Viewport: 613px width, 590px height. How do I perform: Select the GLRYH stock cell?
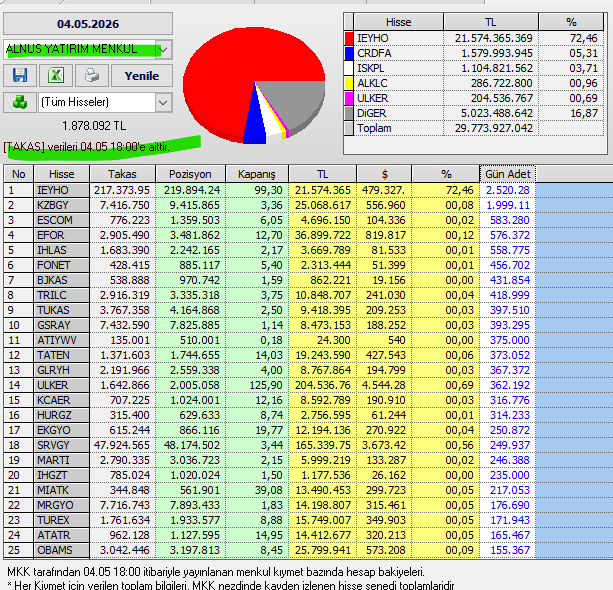61,370
